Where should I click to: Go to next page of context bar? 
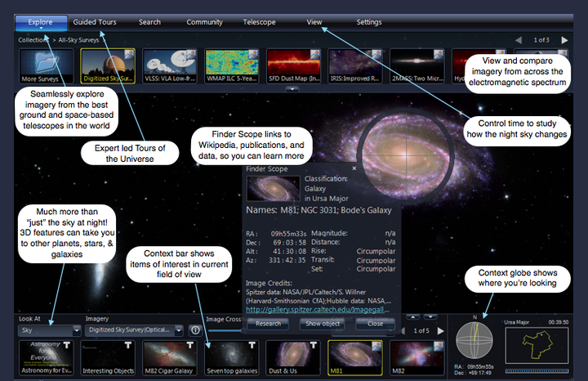click(x=441, y=330)
